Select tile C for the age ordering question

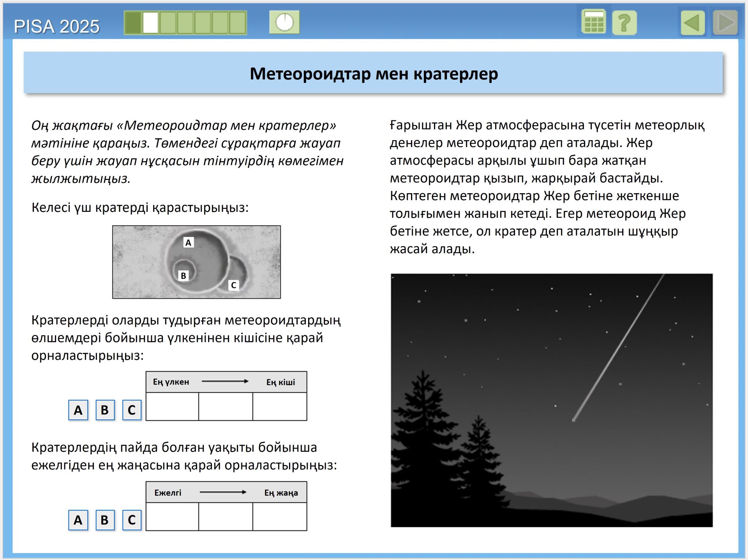point(132,520)
